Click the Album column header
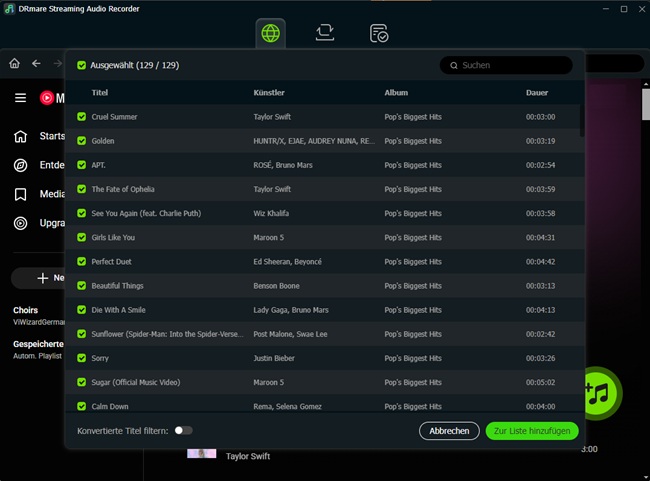650x481 pixels. [396, 92]
